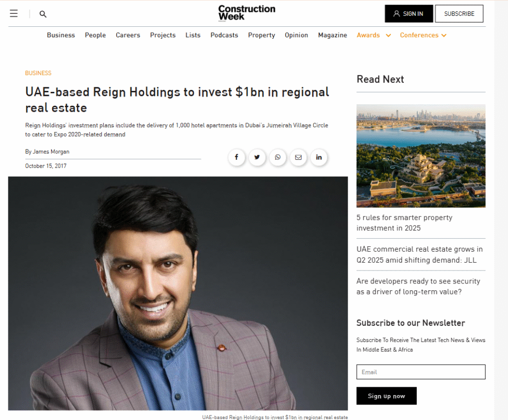The width and height of the screenshot is (508, 420).
Task: Open the Palm Jumeirah aerial thumbnail
Action: (x=421, y=155)
